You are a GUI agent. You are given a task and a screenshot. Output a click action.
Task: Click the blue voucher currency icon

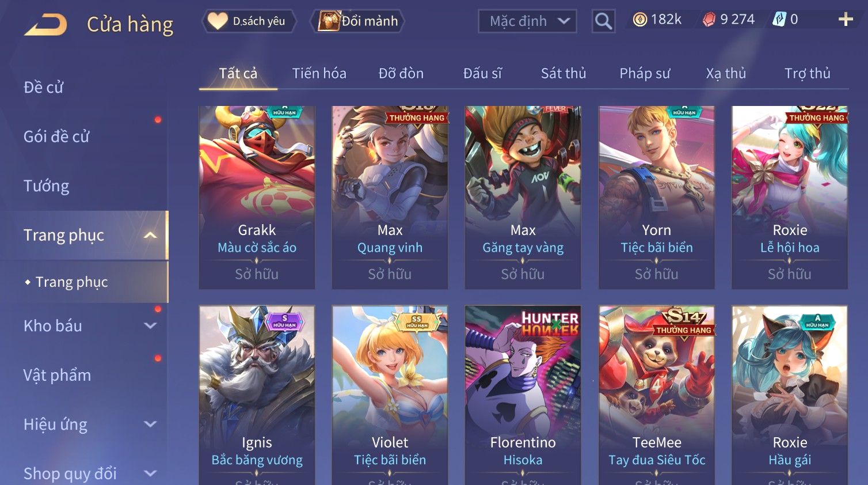point(779,20)
